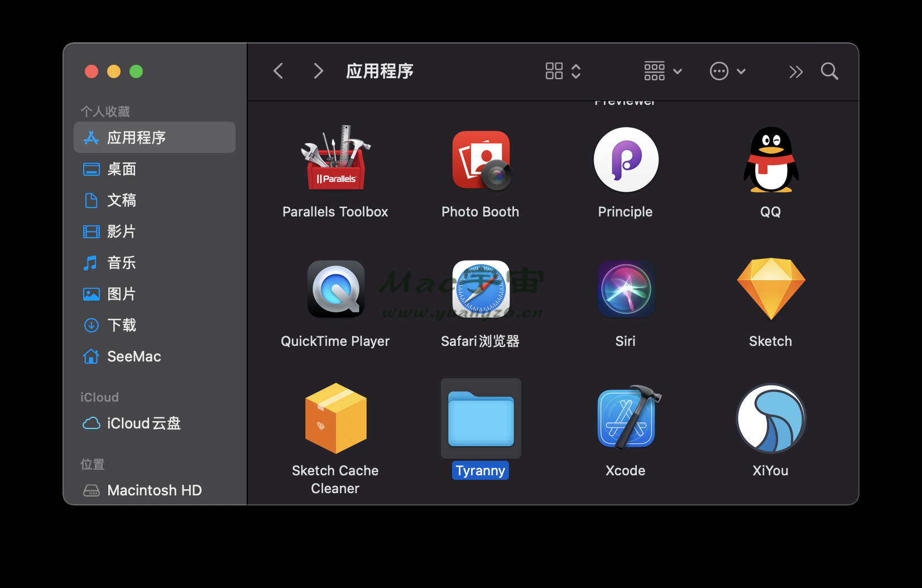922x588 pixels.
Task: Expand the hidden toolbar items chevron
Action: click(x=796, y=71)
